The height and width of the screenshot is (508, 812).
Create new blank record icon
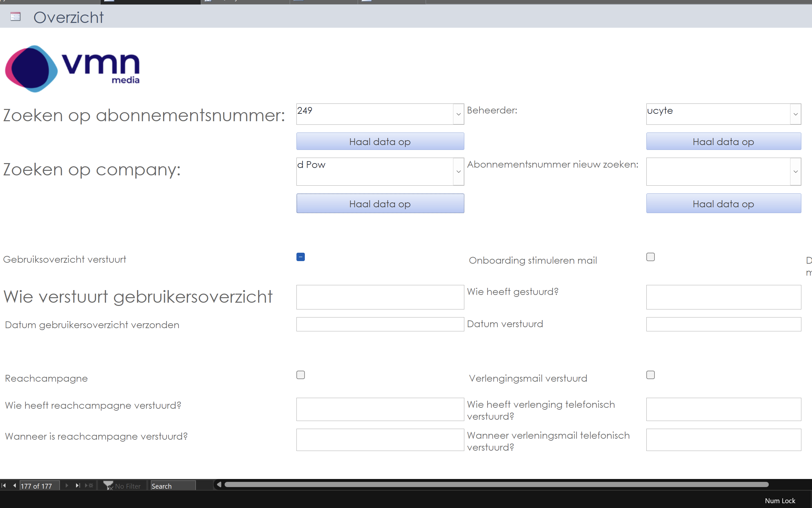click(x=89, y=485)
